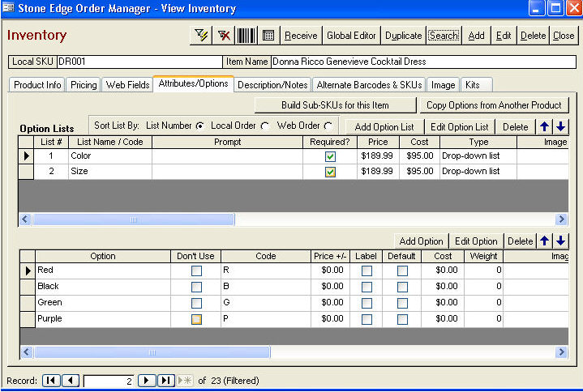Select Sort List By List Number
This screenshot has width=583, height=392.
tap(200, 126)
